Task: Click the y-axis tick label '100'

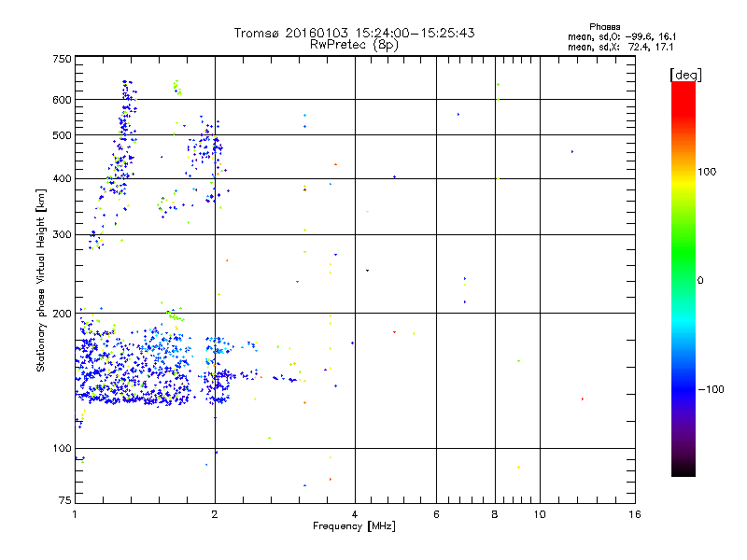Action: pyautogui.click(x=62, y=448)
